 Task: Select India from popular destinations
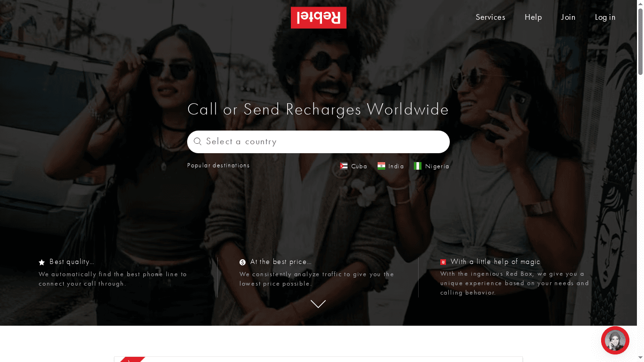click(x=396, y=166)
